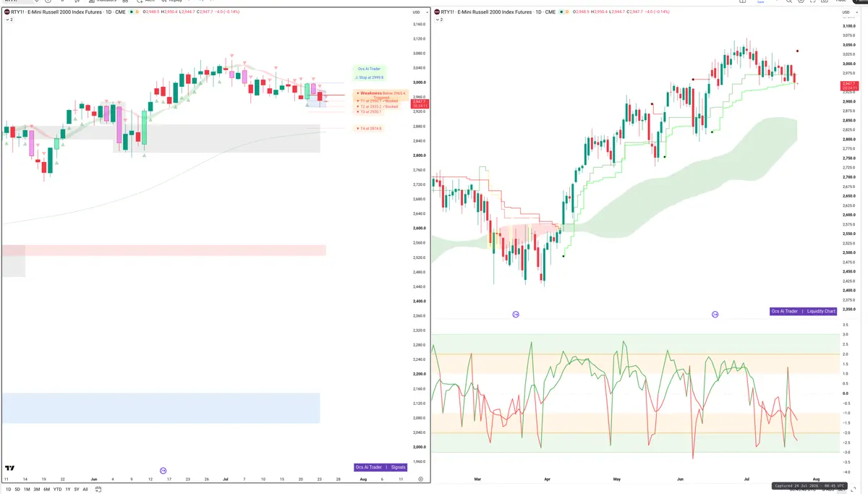Viewport: 868px width, 494px height.
Task: Click the 0.0 oscillator axis label
Action: coord(845,393)
